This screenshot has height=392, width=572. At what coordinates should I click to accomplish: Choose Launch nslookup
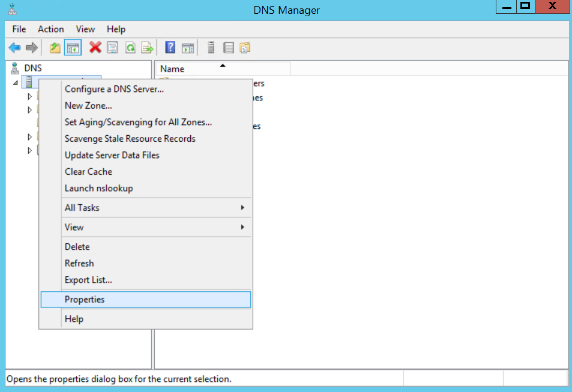point(146,188)
